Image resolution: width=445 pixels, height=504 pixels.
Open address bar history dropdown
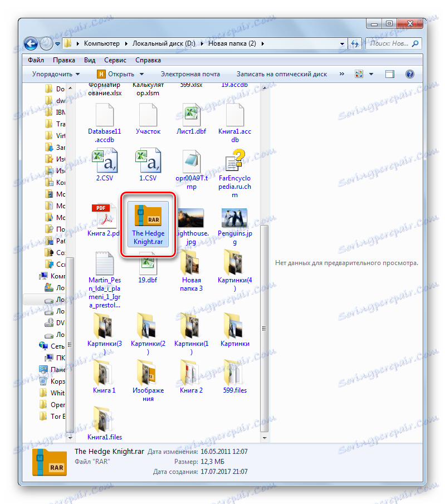click(342, 43)
